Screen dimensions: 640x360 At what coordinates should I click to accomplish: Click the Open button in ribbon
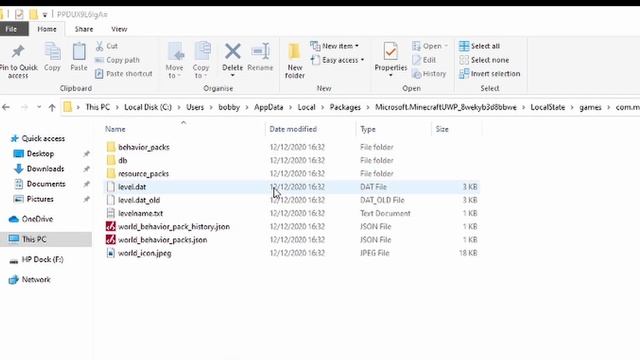pyautogui.click(x=429, y=46)
